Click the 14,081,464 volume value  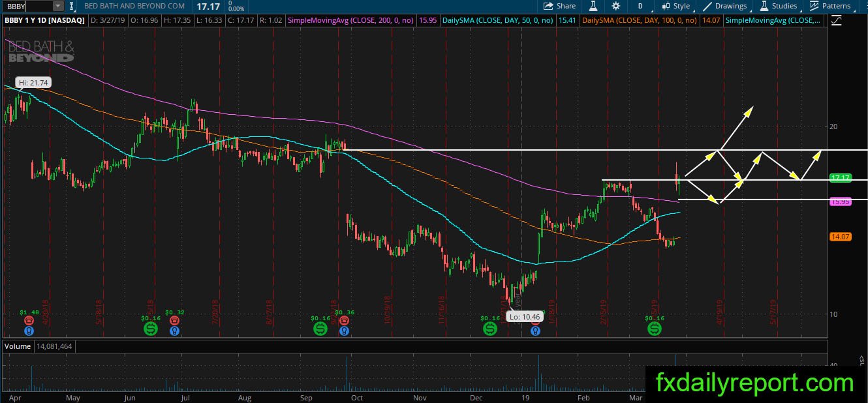click(55, 346)
